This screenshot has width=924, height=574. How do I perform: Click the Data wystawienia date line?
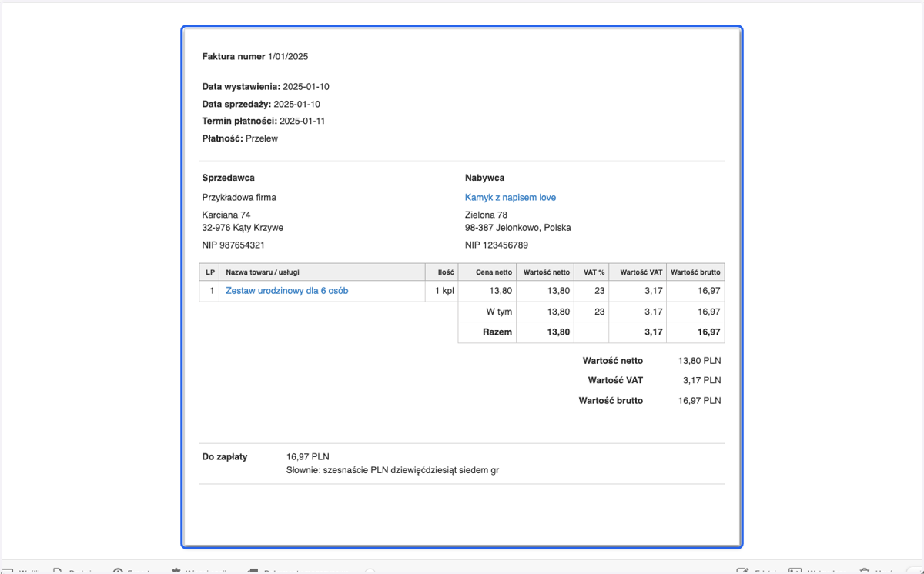tap(266, 87)
